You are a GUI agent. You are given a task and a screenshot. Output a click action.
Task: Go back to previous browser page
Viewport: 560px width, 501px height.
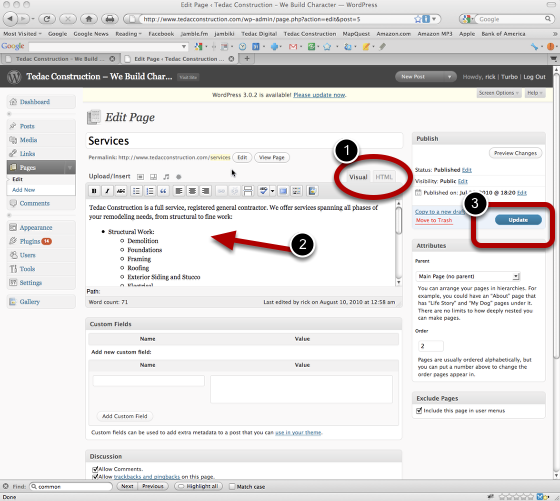(x=10, y=19)
